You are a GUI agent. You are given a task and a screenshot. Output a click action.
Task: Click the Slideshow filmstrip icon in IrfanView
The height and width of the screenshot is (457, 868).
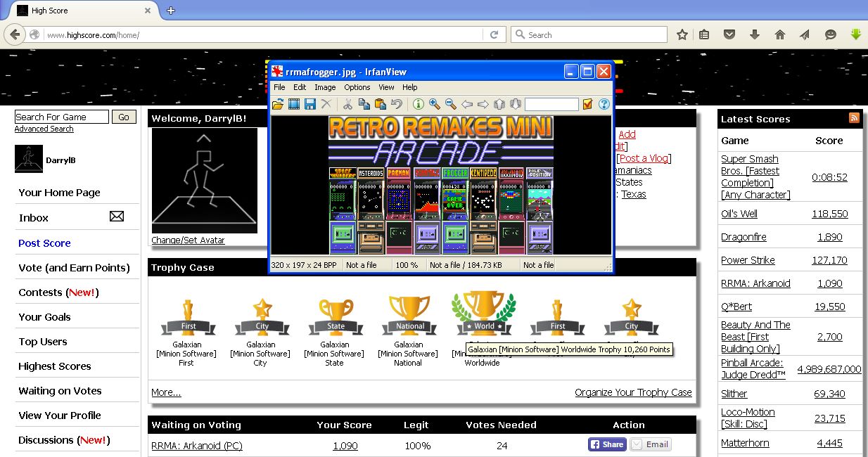pos(294,104)
